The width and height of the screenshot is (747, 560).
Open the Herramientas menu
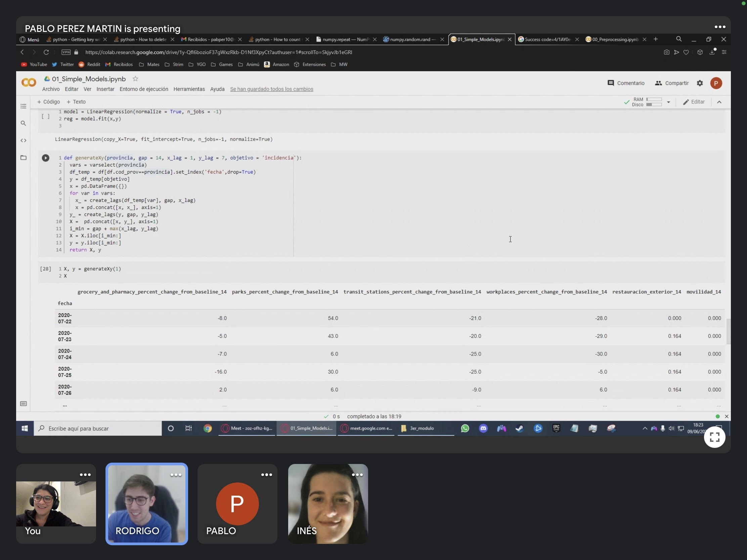coord(189,89)
